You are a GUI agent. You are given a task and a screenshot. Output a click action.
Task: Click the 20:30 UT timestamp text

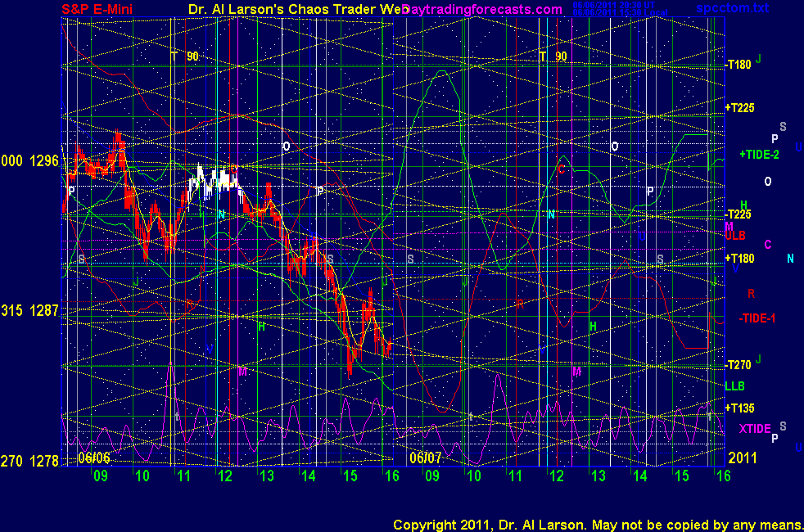(613, 5)
